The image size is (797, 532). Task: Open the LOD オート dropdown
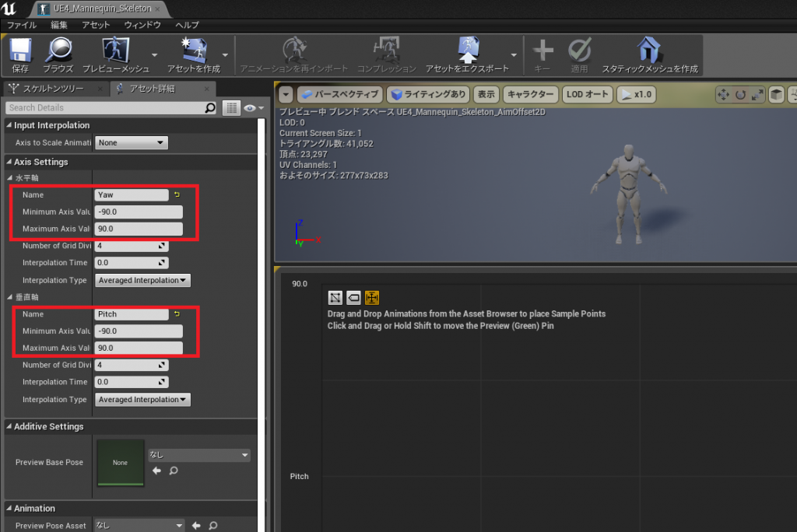click(x=587, y=94)
